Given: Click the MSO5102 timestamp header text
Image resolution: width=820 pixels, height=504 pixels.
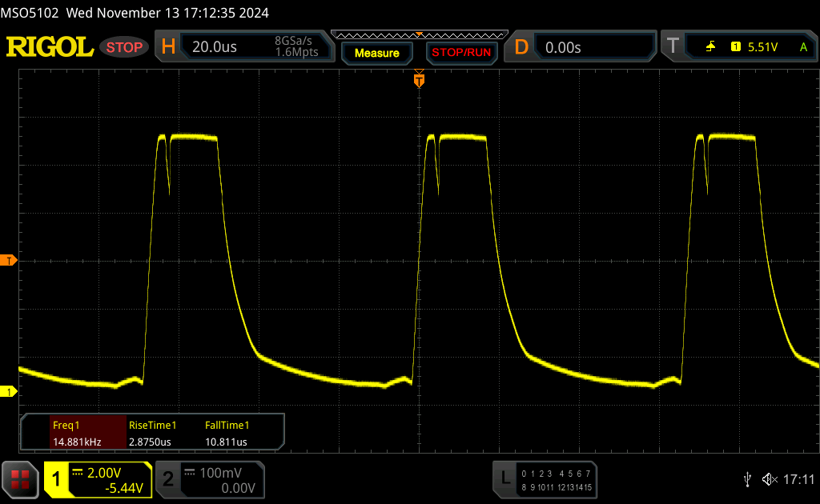Looking at the screenshot, I should pyautogui.click(x=135, y=13).
